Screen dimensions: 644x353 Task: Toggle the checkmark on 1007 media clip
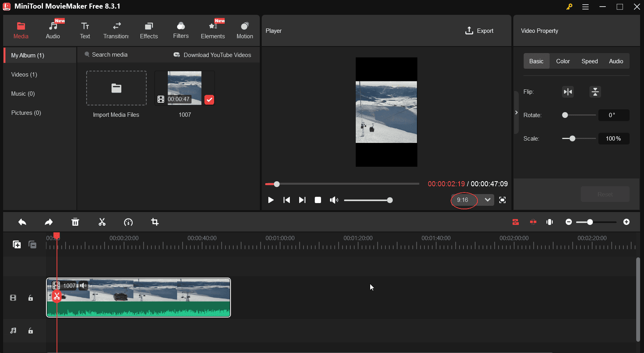[209, 100]
